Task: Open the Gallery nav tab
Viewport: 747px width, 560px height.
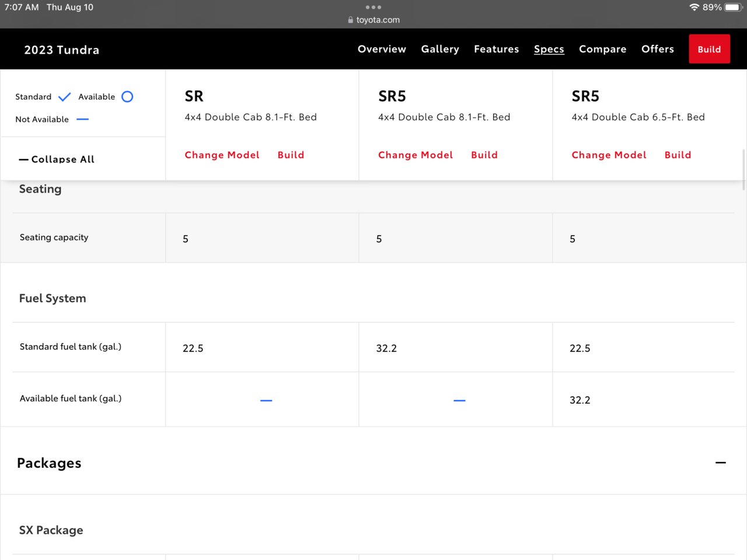Action: point(440,49)
